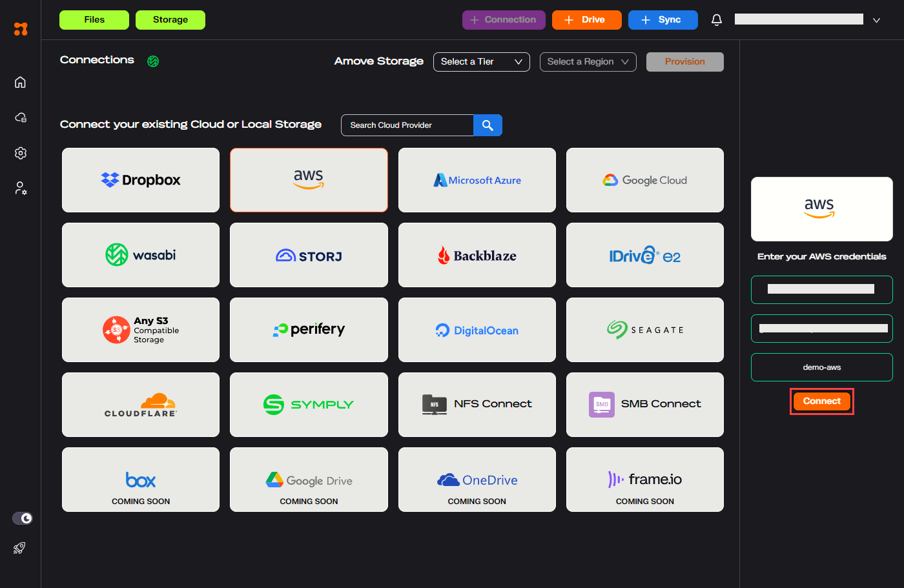Click the orange Drive button
This screenshot has height=588, width=904.
586,20
